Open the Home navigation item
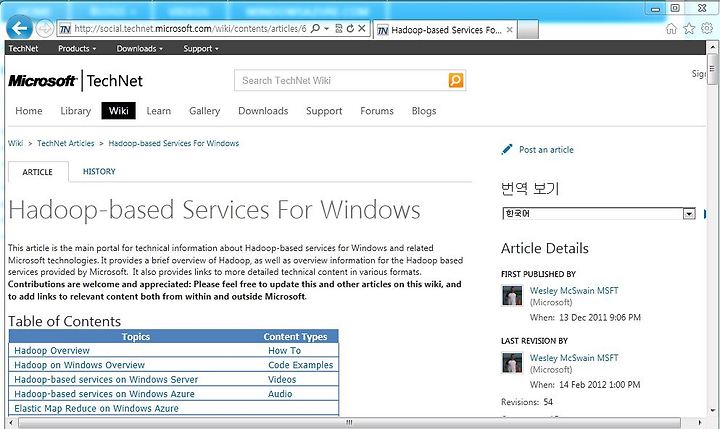 click(28, 111)
